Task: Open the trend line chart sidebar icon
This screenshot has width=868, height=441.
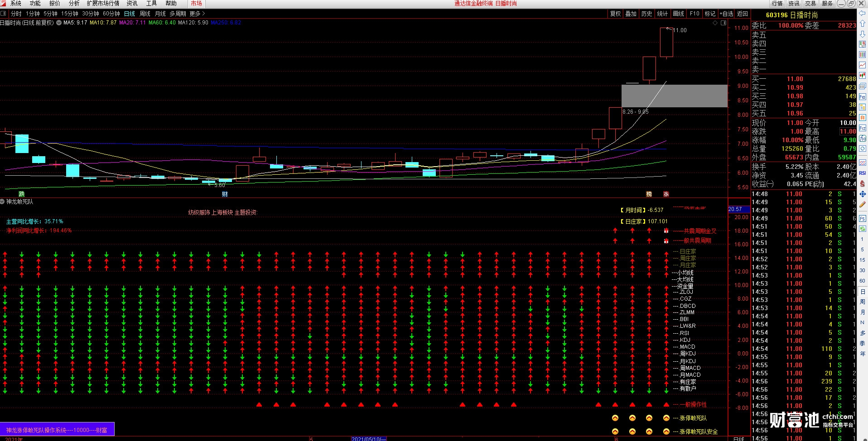Action: 863,65
